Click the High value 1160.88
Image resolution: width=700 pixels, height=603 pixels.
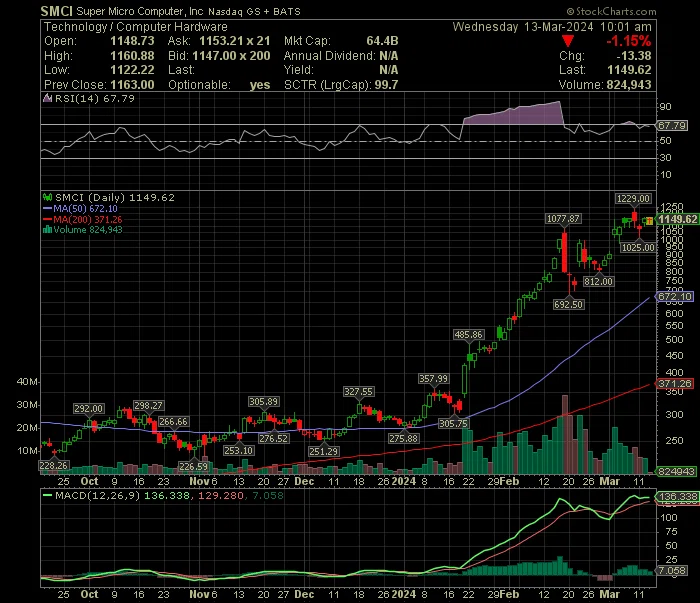pyautogui.click(x=132, y=56)
